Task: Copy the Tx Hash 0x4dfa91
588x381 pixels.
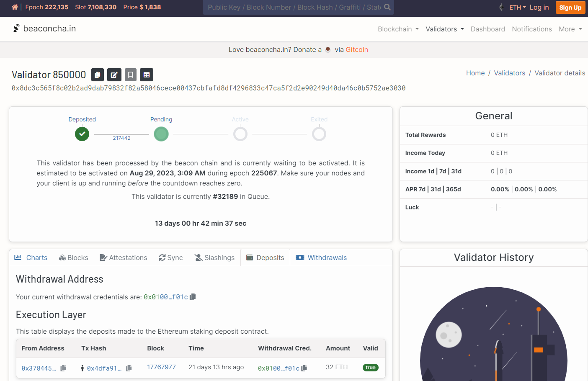Action: point(129,368)
